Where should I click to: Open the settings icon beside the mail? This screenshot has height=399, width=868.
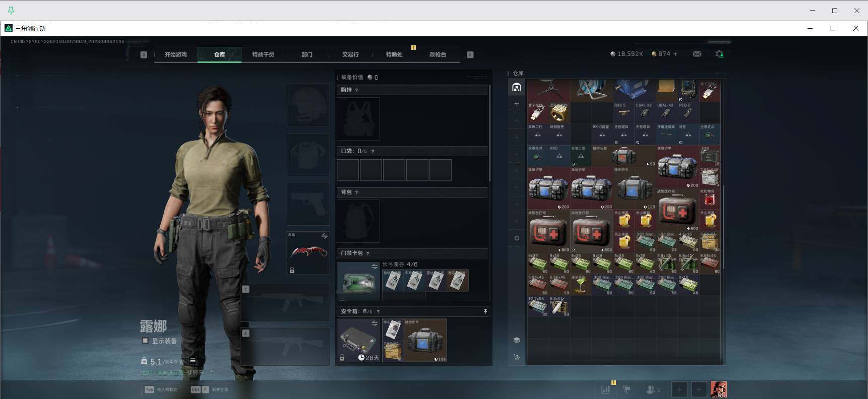coord(720,54)
